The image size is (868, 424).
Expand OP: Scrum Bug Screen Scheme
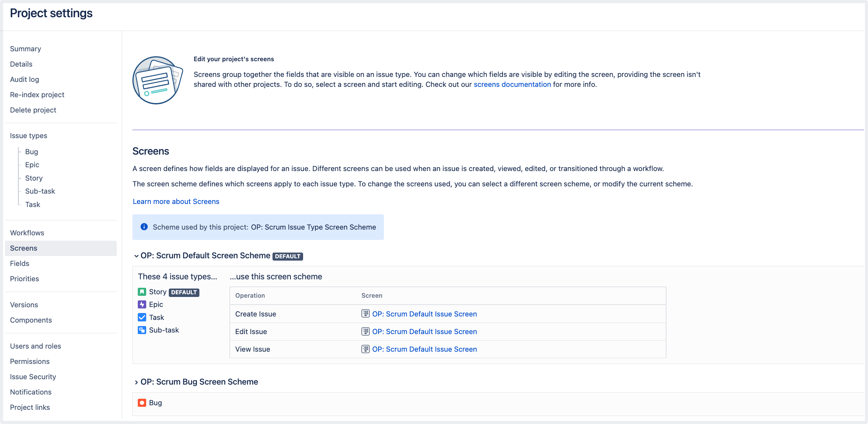point(136,382)
